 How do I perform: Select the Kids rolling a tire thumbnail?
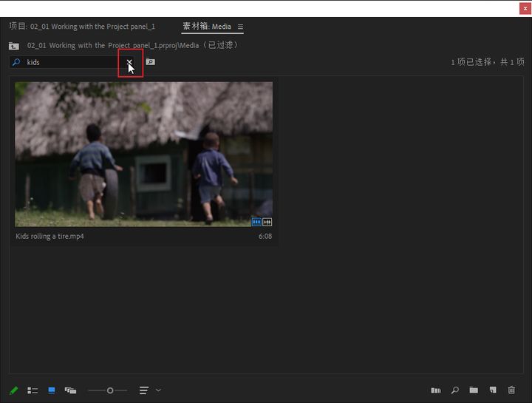click(x=143, y=154)
